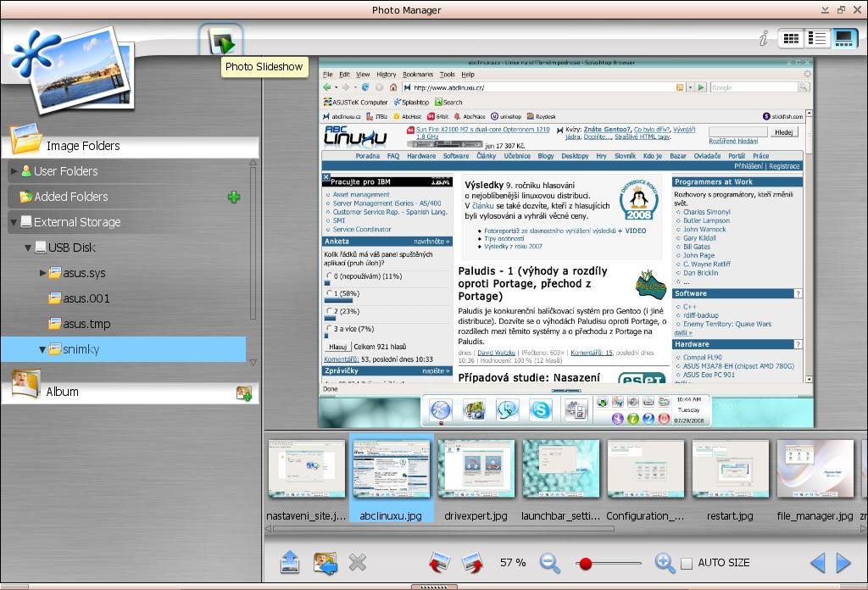Image resolution: width=868 pixels, height=590 pixels.
Task: Open the file_manager.jpg thumbnail
Action: [x=815, y=470]
